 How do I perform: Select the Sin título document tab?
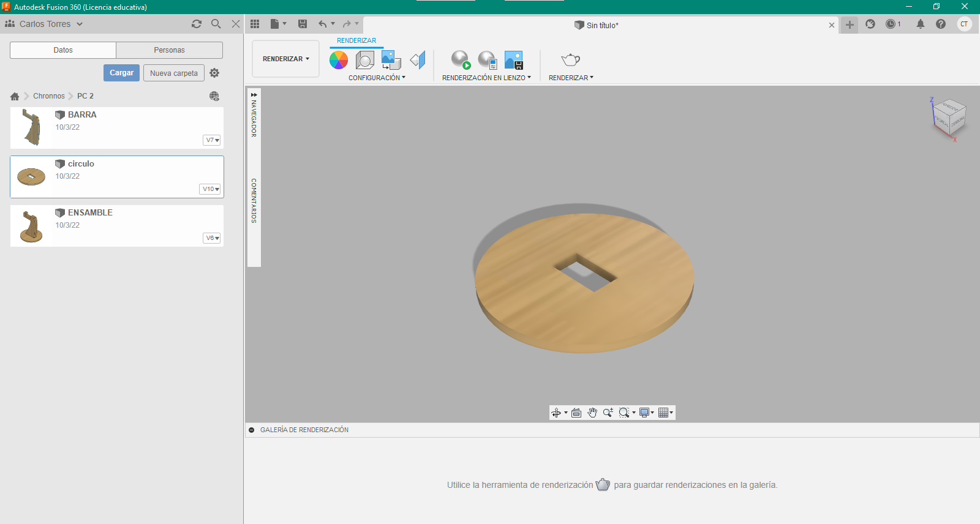[597, 25]
